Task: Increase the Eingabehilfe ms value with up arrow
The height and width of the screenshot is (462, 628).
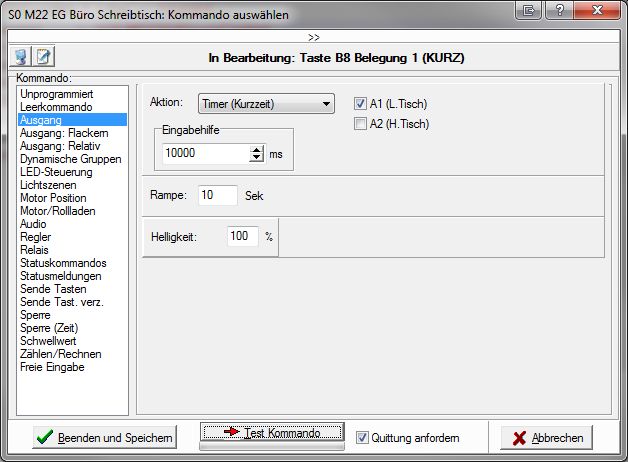Action: coord(257,149)
